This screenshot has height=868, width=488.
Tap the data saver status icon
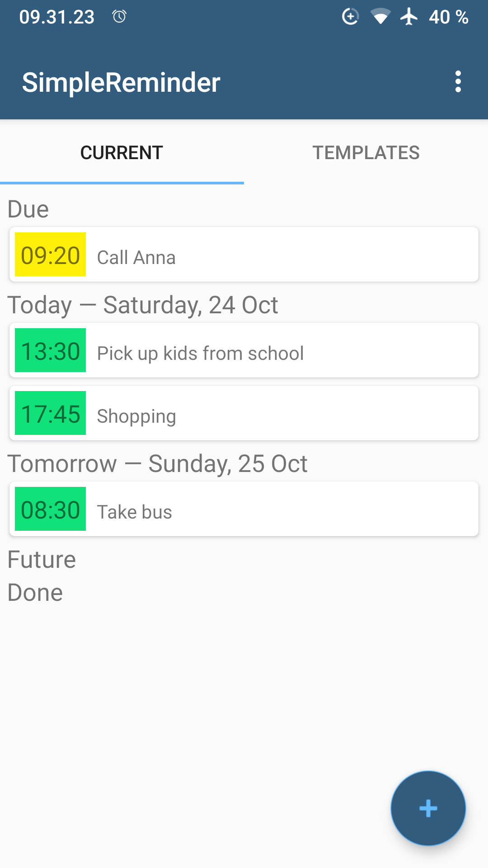pos(350,17)
